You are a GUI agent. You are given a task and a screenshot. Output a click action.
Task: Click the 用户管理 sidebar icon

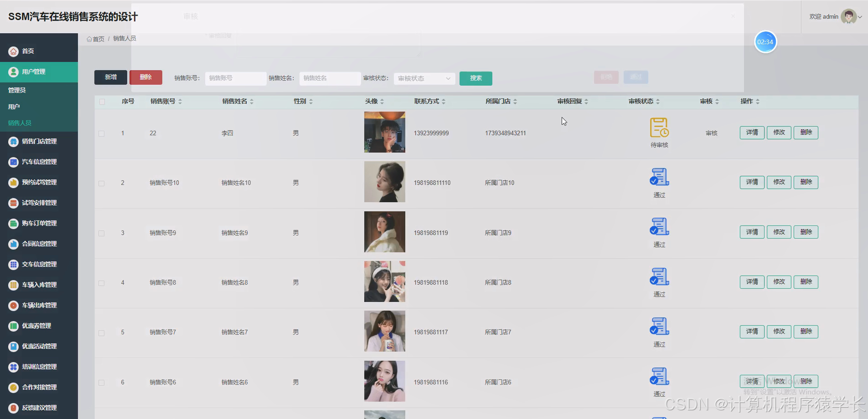pos(14,72)
